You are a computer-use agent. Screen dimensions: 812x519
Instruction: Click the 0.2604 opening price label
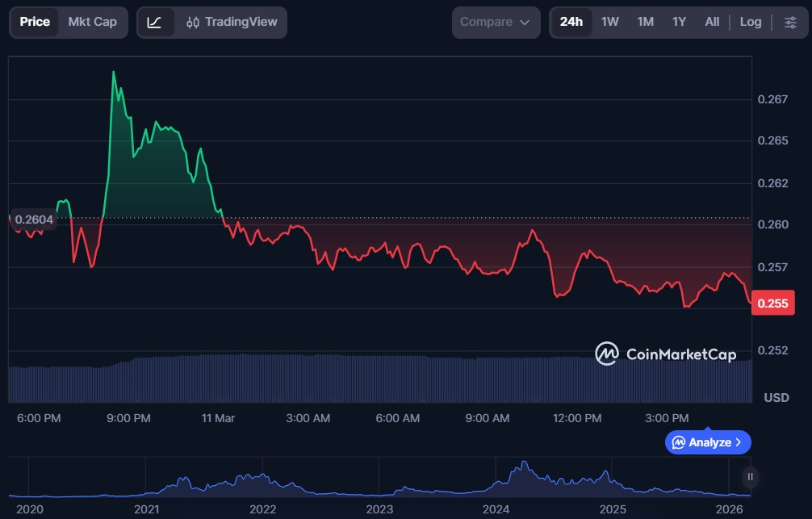pyautogui.click(x=33, y=220)
